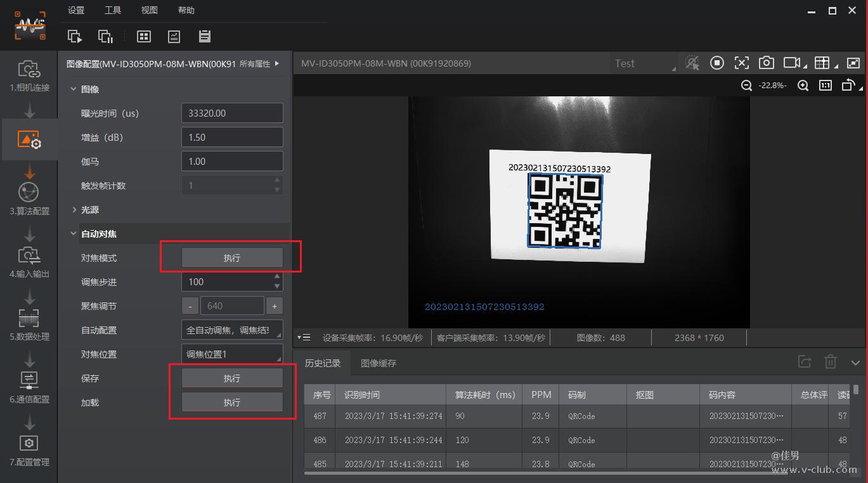Click the 伽马 input field
The width and height of the screenshot is (868, 483).
click(232, 162)
